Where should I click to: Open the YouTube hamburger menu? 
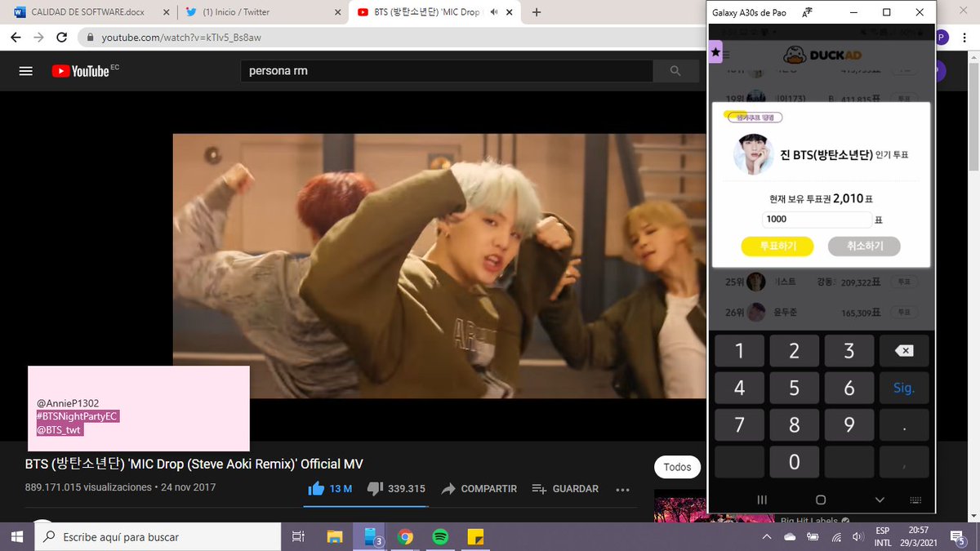[x=25, y=71]
